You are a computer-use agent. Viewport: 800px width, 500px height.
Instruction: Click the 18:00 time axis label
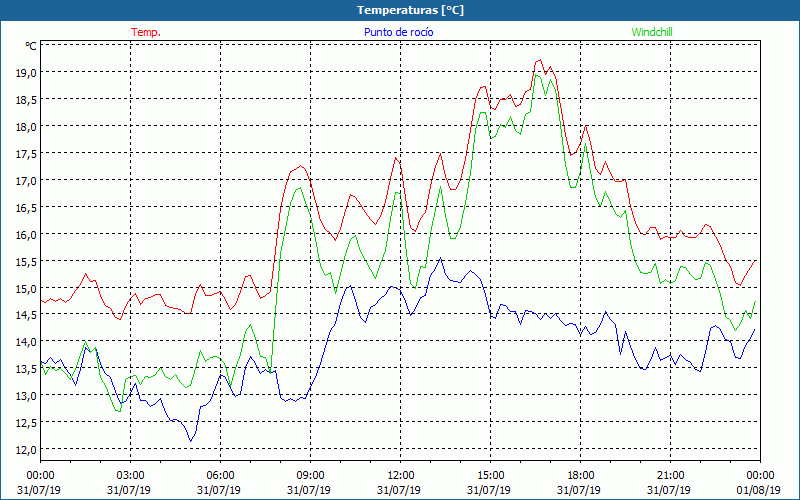tap(581, 476)
